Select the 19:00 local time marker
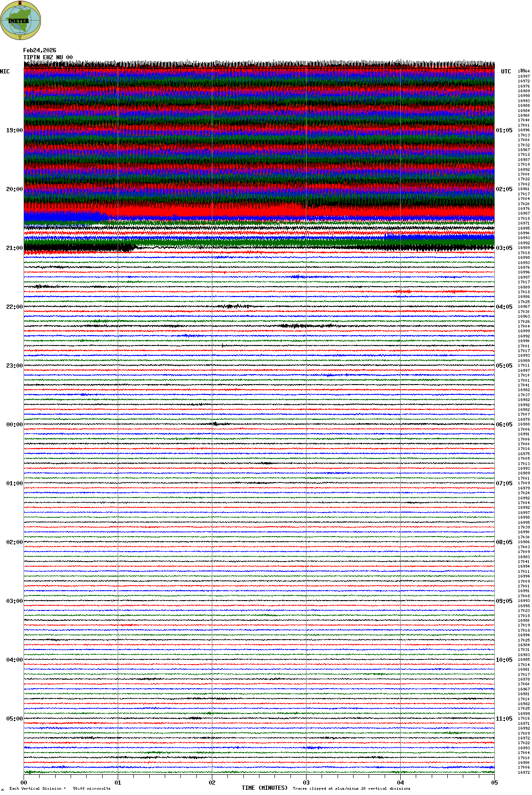Image resolution: width=532 pixels, height=795 pixels. coord(14,130)
